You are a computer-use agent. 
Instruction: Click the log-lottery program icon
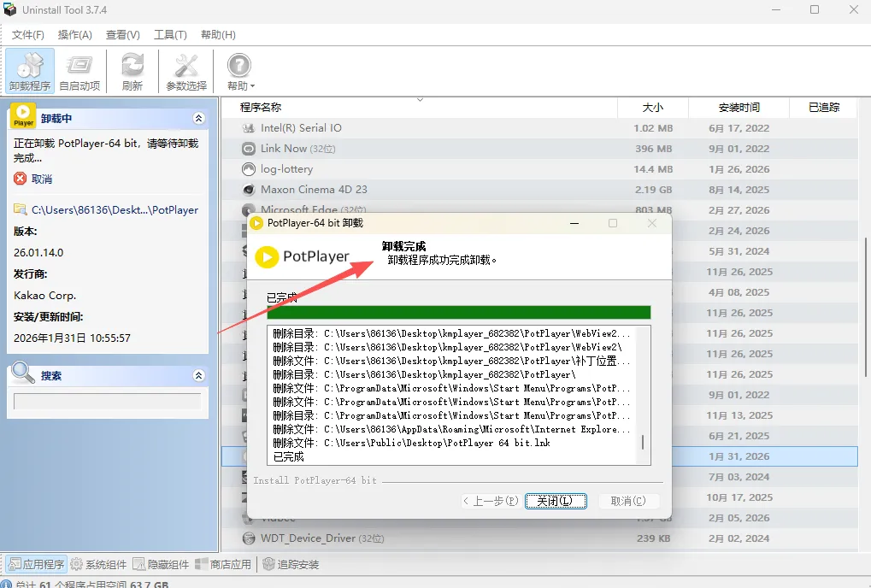click(x=248, y=169)
